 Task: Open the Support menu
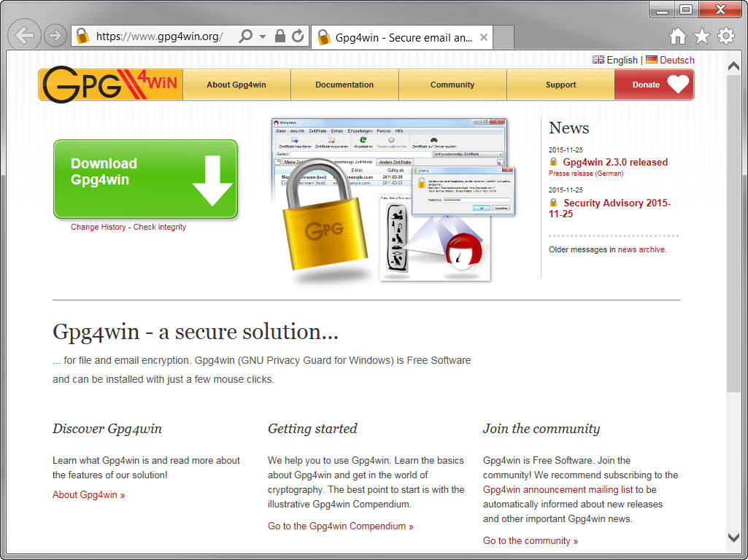point(560,85)
